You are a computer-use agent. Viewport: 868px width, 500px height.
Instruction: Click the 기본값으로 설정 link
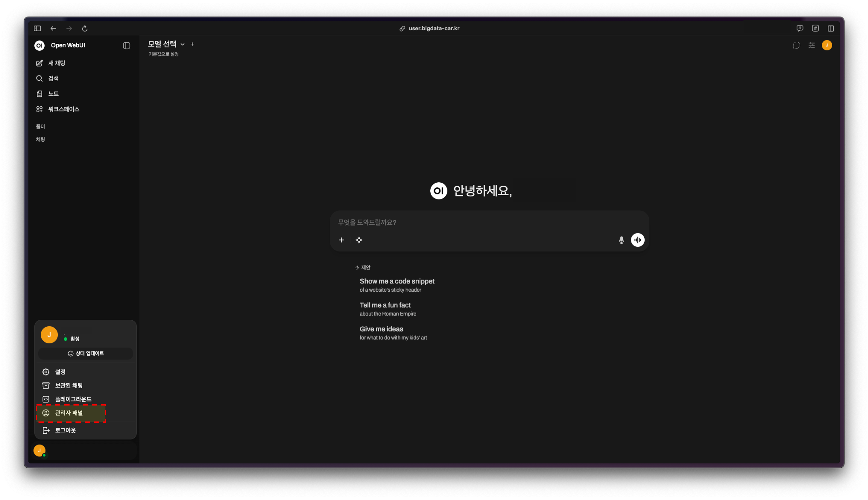163,54
